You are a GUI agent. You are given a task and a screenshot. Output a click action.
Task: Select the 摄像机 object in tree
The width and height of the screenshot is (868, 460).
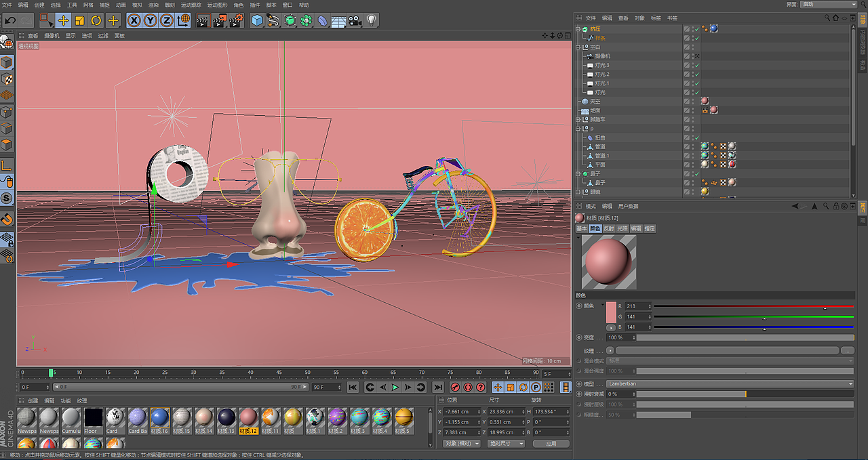pyautogui.click(x=603, y=56)
